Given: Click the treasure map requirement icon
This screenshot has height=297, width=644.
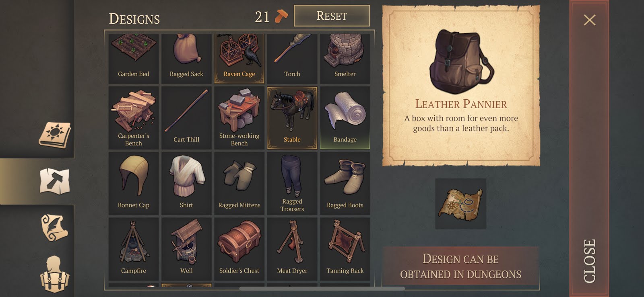Looking at the screenshot, I should pos(460,204).
